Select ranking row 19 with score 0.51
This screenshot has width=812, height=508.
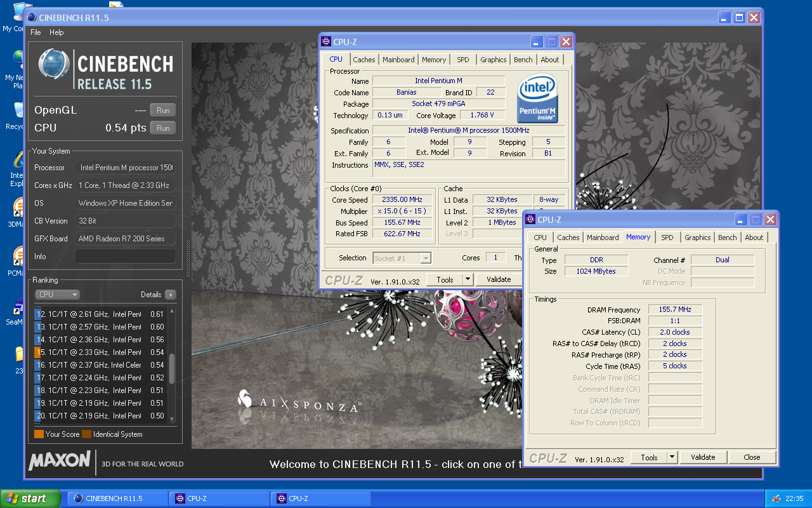point(100,403)
